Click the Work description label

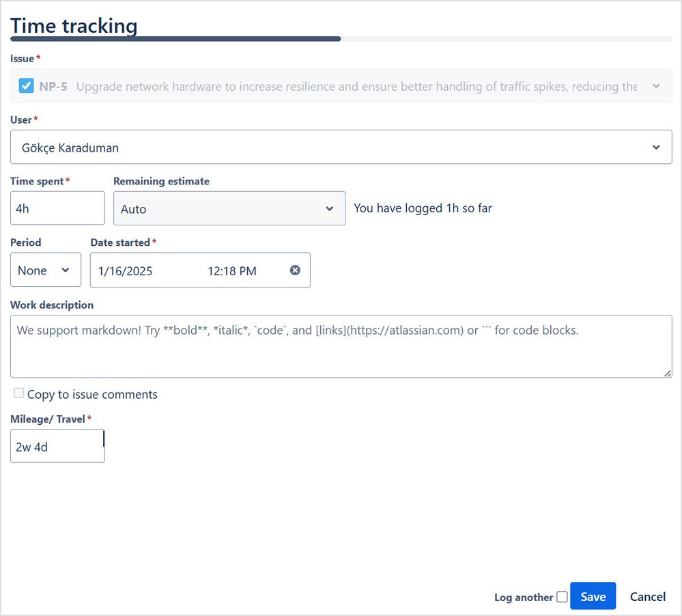click(x=52, y=305)
